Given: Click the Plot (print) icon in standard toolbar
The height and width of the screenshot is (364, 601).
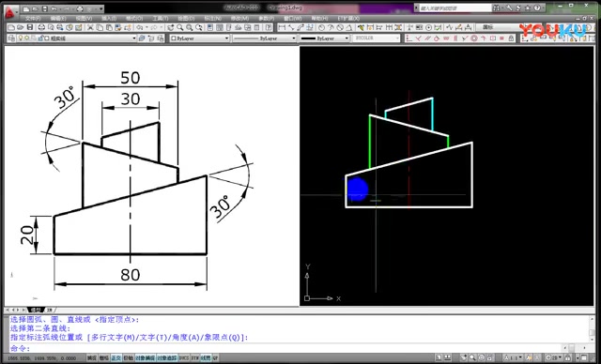Looking at the screenshot, I should pyautogui.click(x=41, y=27).
